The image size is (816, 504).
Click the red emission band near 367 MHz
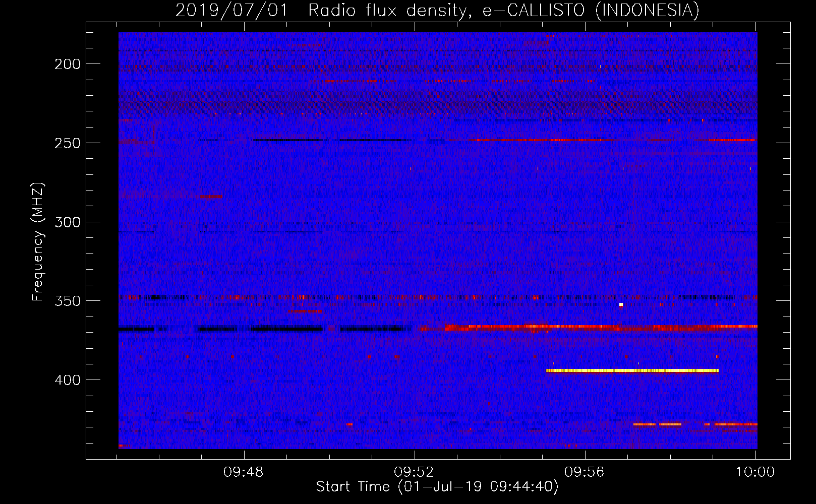coord(588,328)
